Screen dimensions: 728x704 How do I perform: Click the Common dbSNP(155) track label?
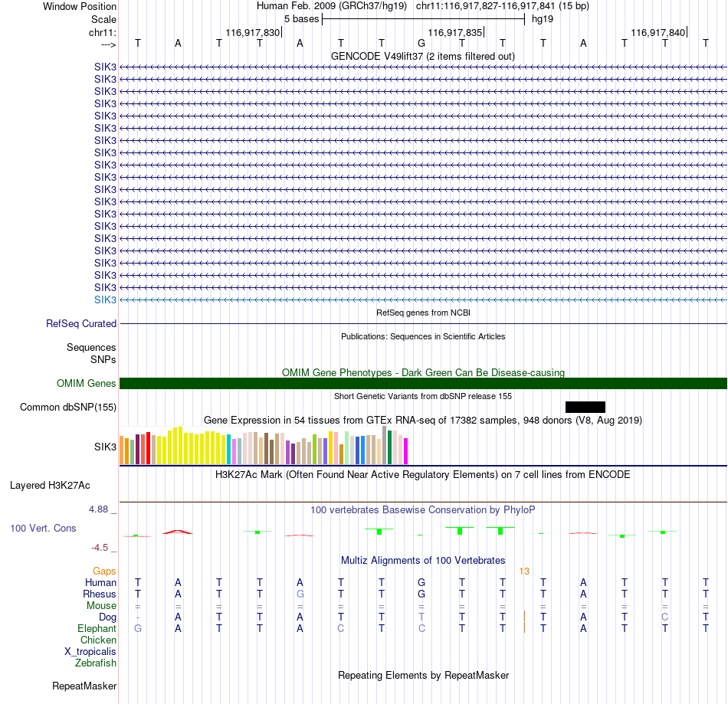pyautogui.click(x=68, y=407)
